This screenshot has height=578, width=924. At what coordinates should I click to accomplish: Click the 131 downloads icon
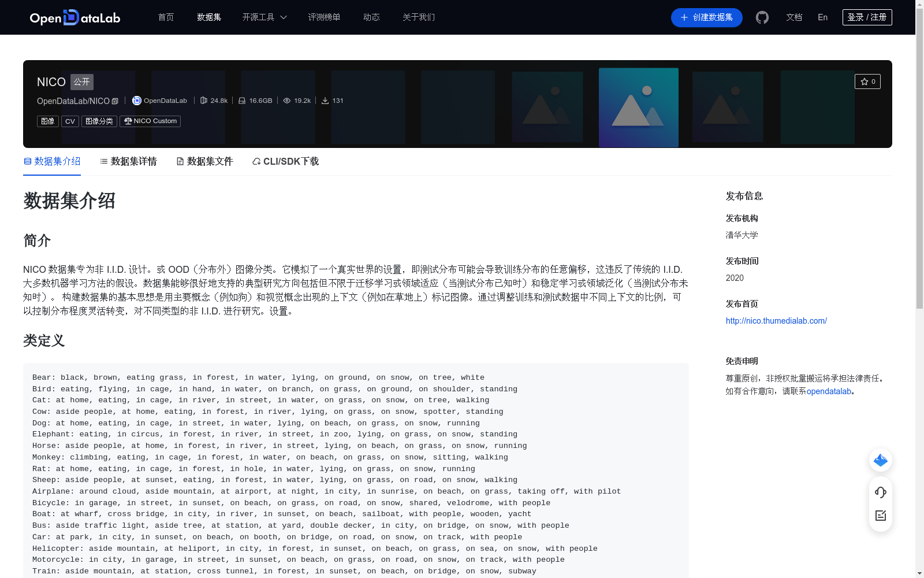pos(325,101)
